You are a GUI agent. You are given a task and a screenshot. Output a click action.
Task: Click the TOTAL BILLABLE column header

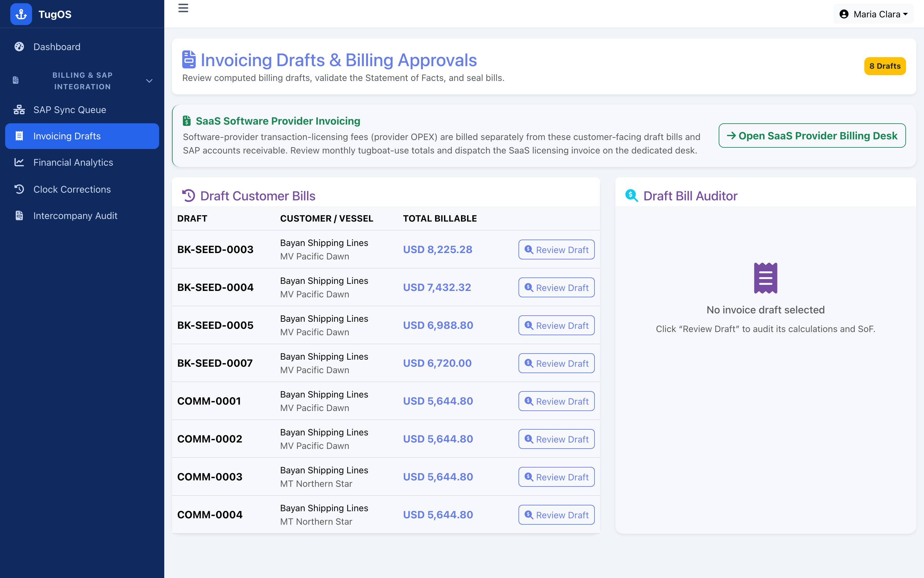(x=440, y=218)
